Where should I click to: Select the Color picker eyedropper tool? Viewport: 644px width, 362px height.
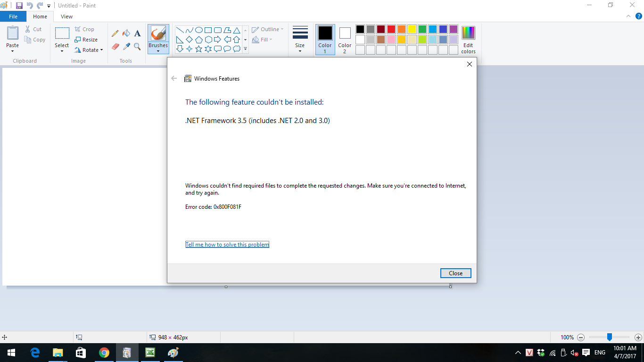126,46
